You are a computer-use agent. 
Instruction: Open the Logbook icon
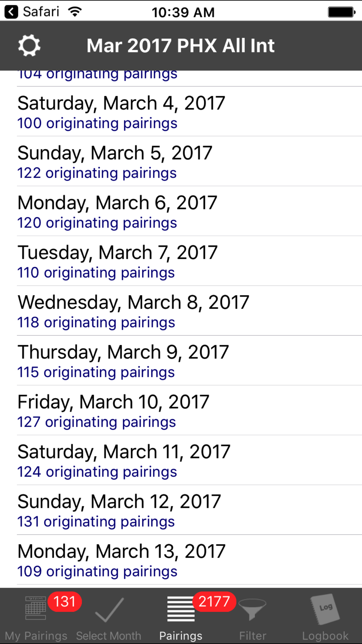click(325, 609)
